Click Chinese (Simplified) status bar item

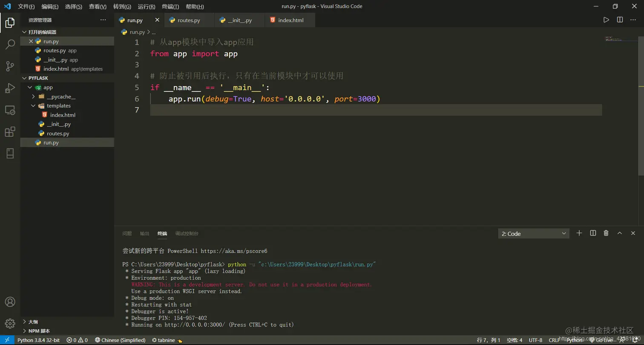pos(120,340)
